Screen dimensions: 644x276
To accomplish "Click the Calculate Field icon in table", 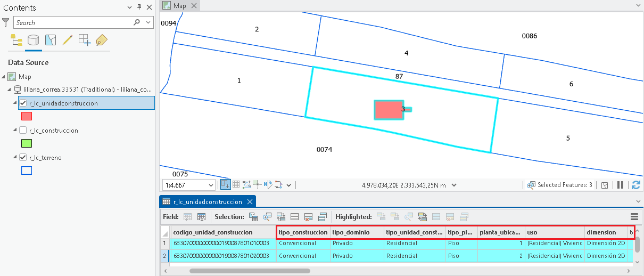I will point(201,217).
